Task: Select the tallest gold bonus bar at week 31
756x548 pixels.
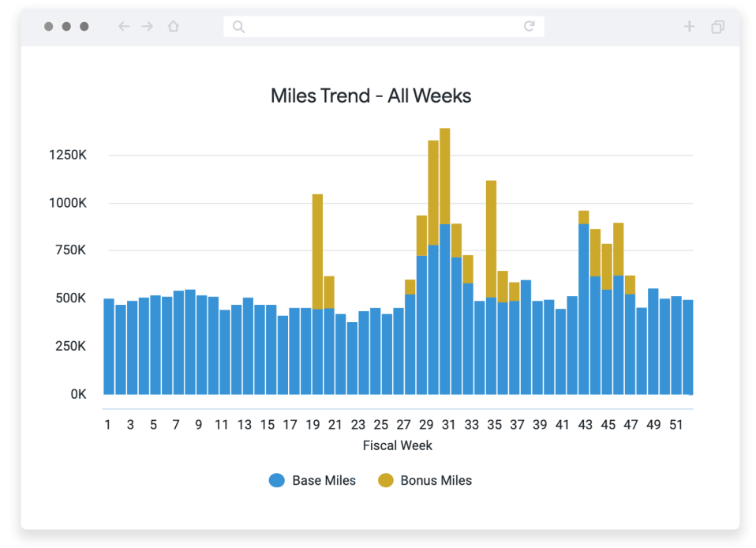Action: coord(445,176)
